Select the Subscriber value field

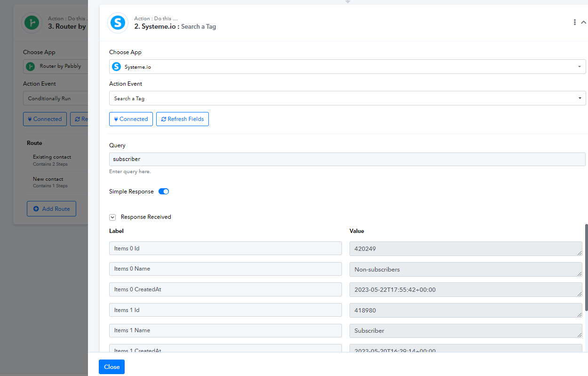[466, 331]
